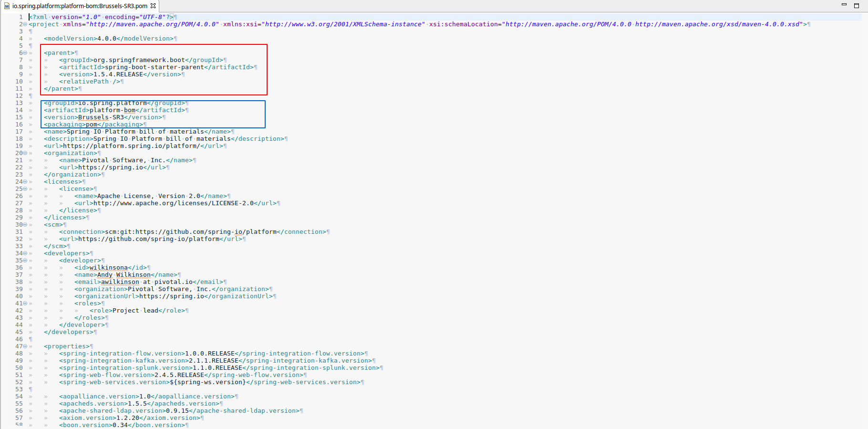Click the axiom.version 1.2.20 line
The image size is (868, 429).
(x=130, y=418)
